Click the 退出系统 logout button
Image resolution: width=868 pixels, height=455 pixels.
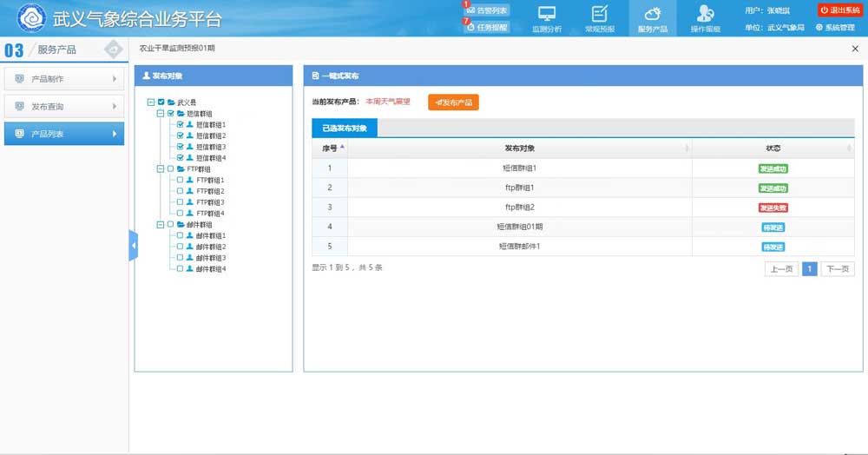tap(839, 10)
